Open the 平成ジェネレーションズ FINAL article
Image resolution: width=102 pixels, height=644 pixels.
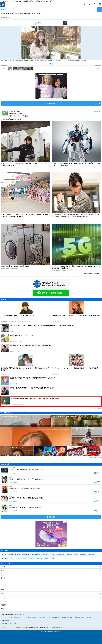pos(76,195)
